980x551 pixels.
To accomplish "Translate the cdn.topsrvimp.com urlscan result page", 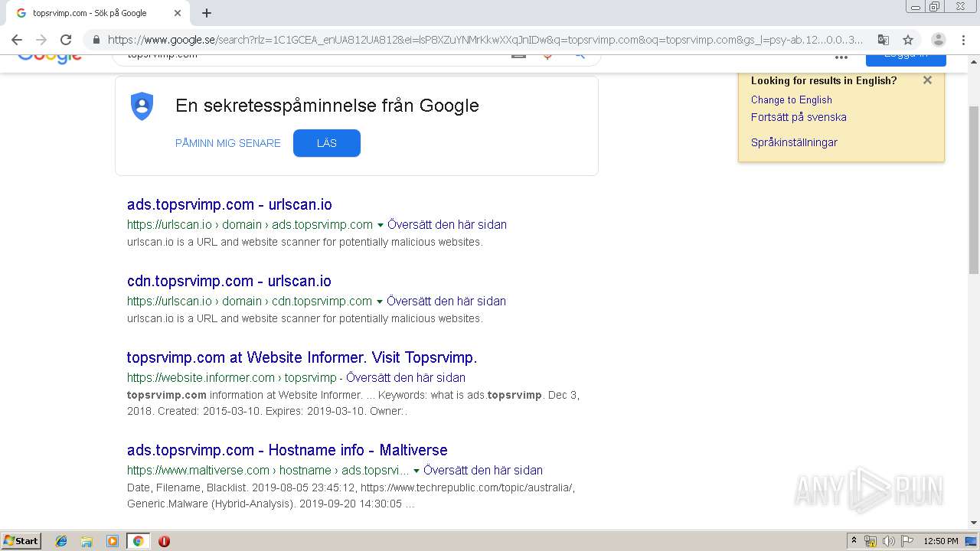I will (446, 301).
